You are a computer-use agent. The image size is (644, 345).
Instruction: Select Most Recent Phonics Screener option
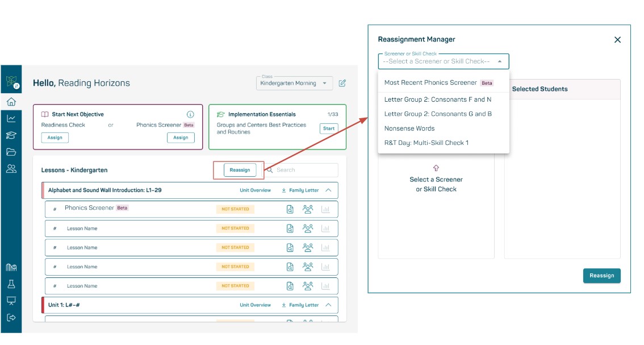coord(444,82)
